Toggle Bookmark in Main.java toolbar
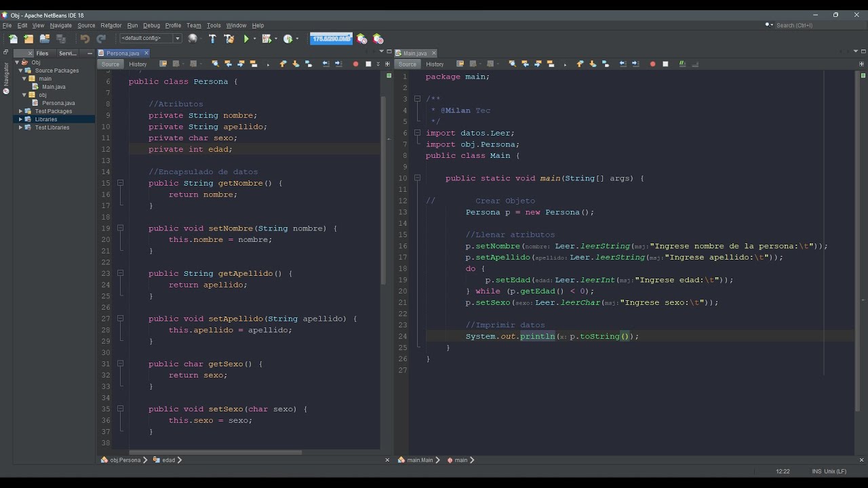The width and height of the screenshot is (868, 488). [606, 64]
